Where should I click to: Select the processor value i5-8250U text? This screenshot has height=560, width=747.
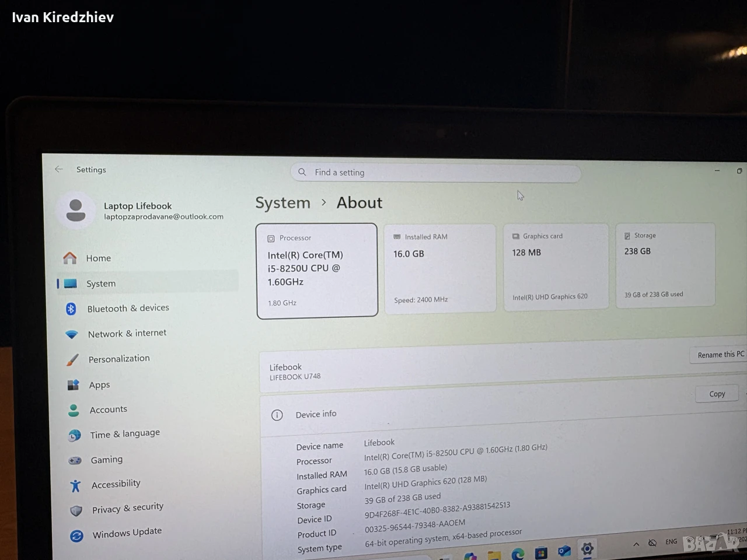click(x=456, y=452)
